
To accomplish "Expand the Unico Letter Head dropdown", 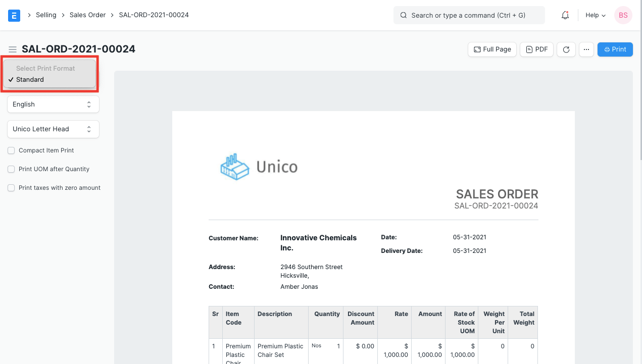I will [53, 129].
